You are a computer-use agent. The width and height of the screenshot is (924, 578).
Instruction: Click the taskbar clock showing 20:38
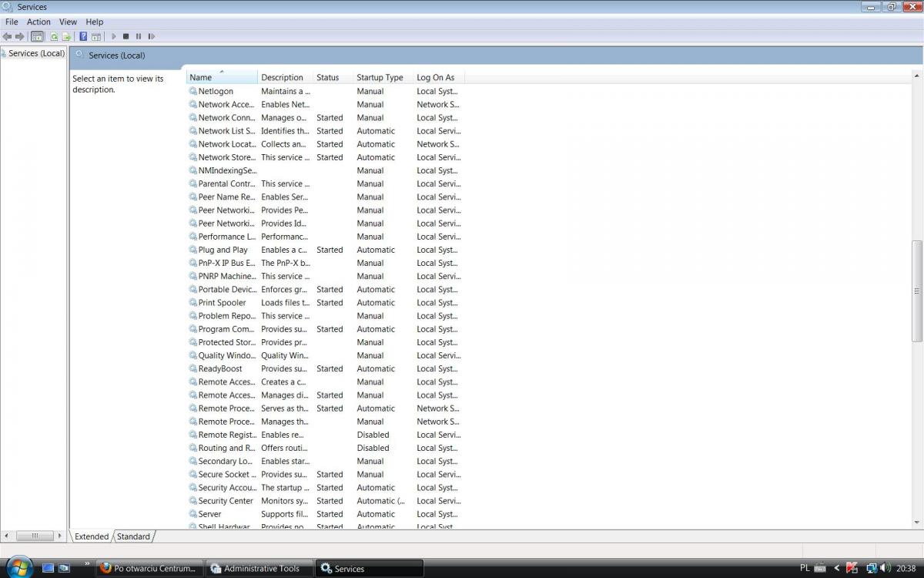tap(906, 568)
